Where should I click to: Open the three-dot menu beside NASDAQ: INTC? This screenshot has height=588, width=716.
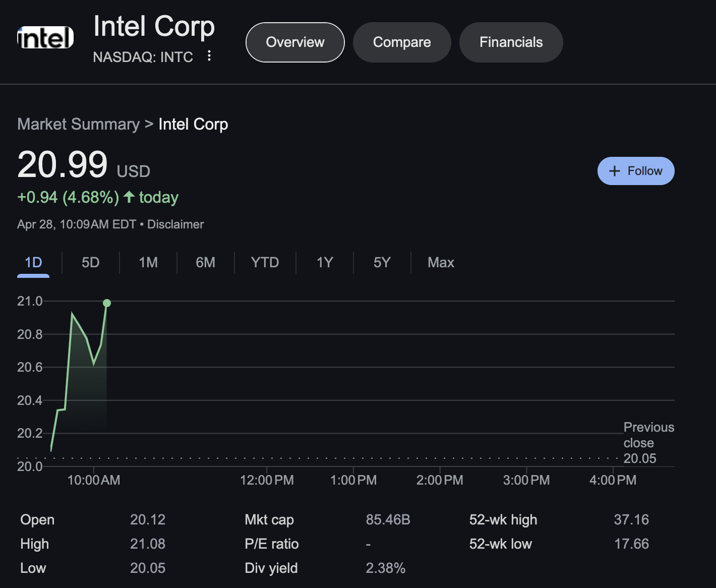[209, 55]
